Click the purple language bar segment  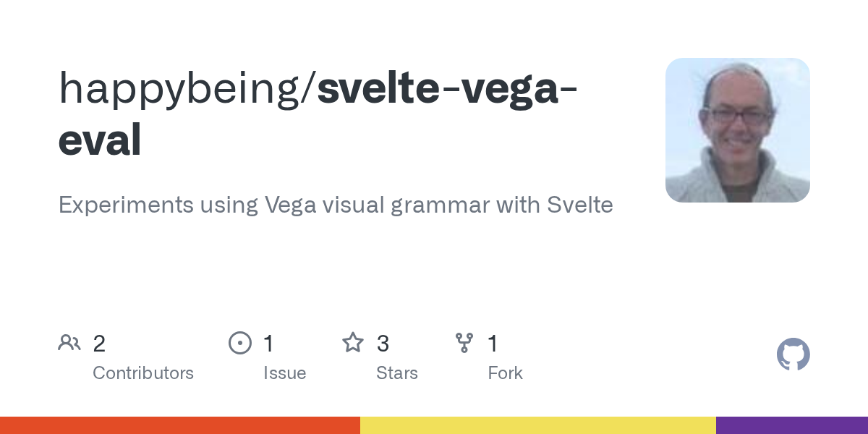[x=791, y=425]
